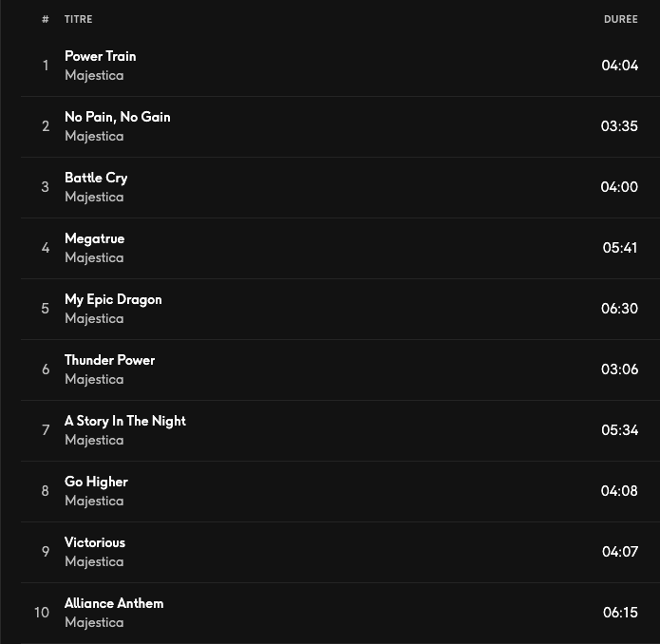Click A Story In The Night title
Viewport: 660px width, 644px height.
tap(124, 421)
